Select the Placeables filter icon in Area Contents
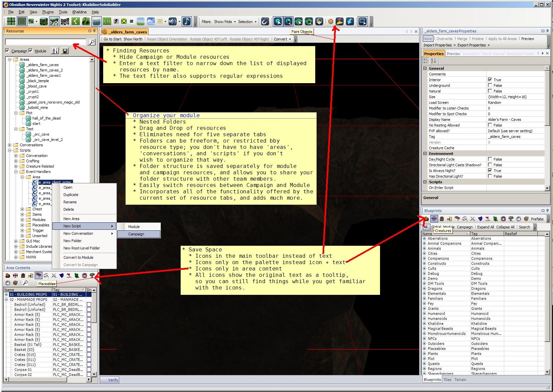Viewport: 553px width, 392px height. [38, 275]
